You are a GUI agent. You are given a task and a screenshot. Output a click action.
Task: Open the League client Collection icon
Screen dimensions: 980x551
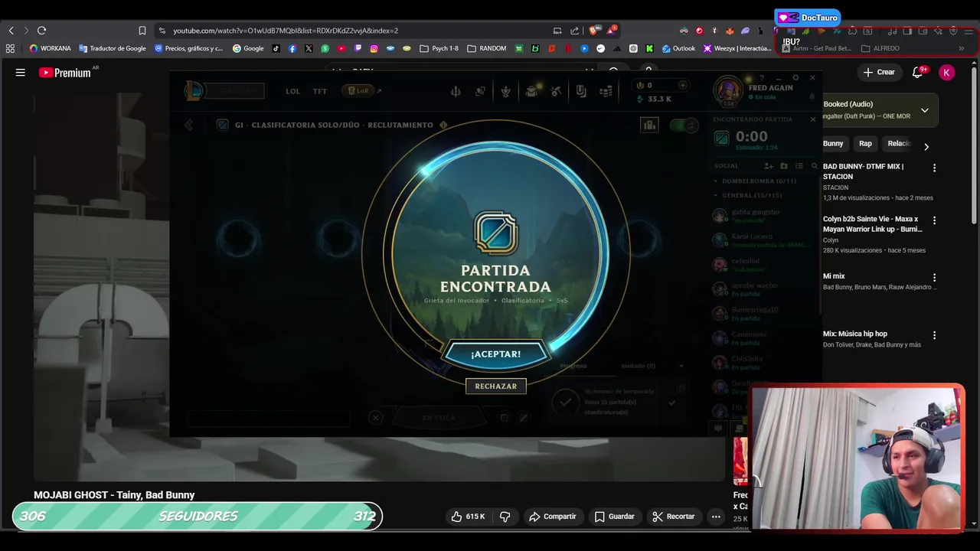coord(531,91)
